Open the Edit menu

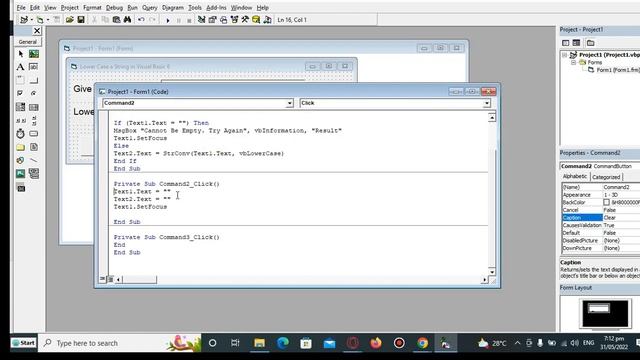pyautogui.click(x=35, y=7)
